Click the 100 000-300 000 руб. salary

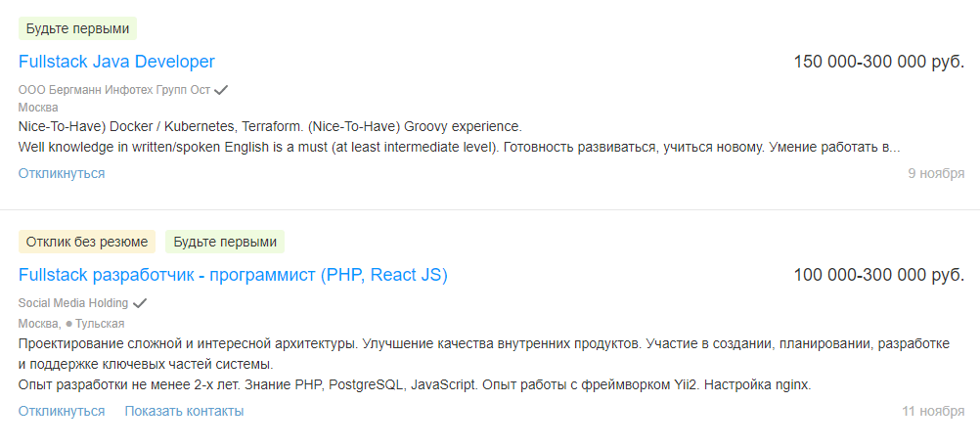coord(878,276)
